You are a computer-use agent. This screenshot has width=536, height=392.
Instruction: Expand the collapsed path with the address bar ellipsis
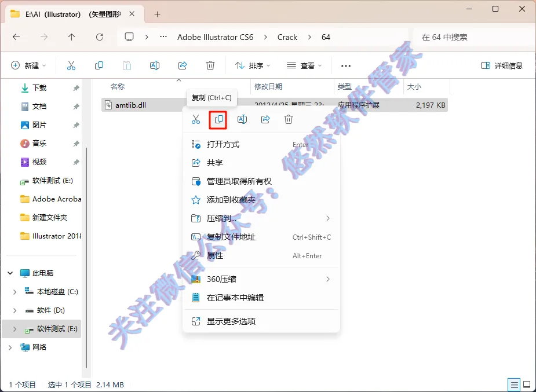click(x=163, y=37)
